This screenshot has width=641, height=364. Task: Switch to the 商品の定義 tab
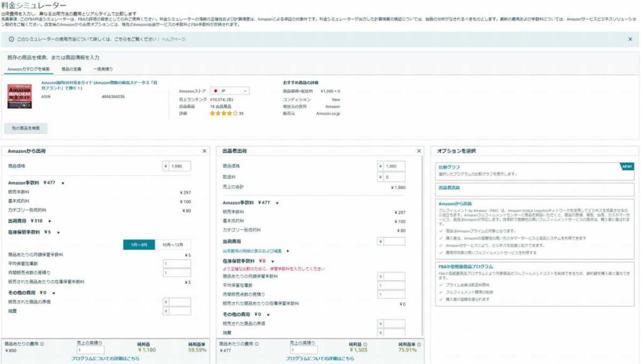click(71, 69)
